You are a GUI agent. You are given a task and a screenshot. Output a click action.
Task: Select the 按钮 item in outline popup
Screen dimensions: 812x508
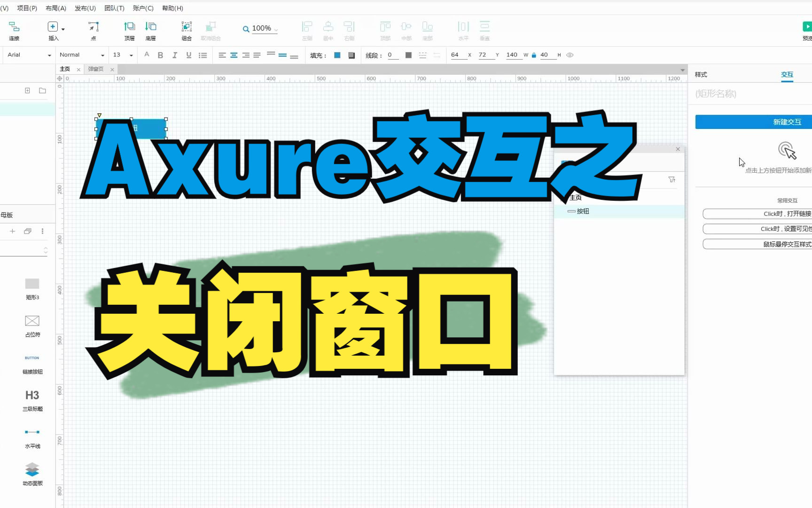pos(619,211)
